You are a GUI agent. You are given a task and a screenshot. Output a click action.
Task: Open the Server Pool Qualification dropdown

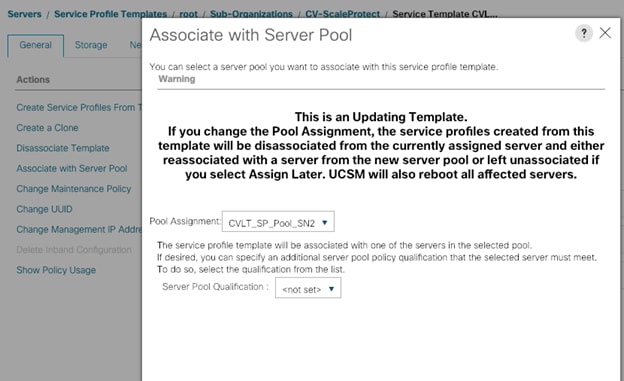tap(308, 288)
